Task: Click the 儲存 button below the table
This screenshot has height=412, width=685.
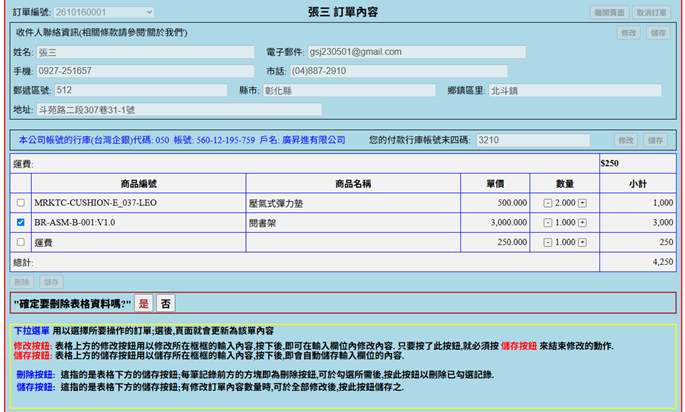Action: 51,282
